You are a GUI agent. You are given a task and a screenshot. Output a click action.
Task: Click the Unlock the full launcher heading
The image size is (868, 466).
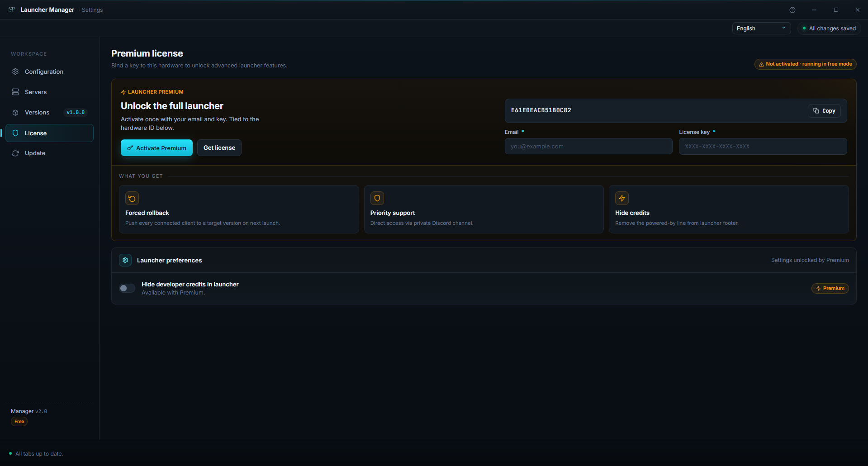(172, 106)
